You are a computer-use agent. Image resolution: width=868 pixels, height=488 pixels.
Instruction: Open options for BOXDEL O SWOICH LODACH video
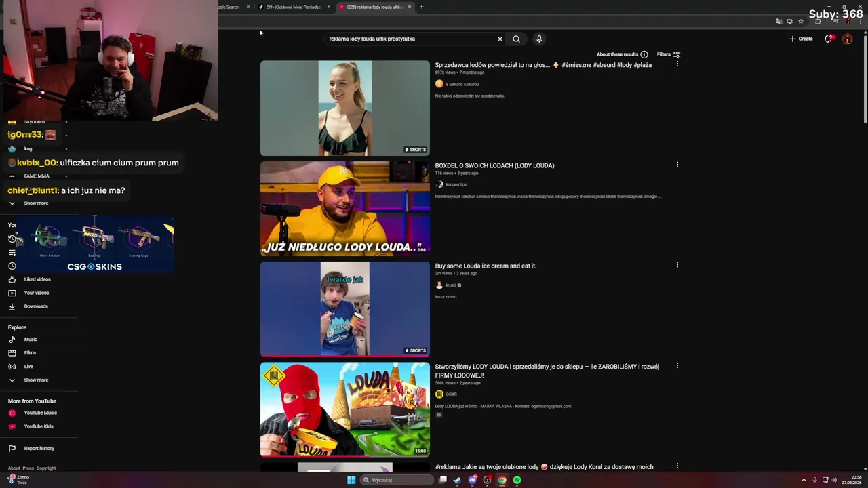point(677,165)
